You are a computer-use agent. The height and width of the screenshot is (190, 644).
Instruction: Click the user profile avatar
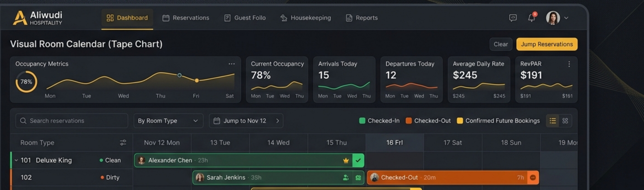click(553, 18)
